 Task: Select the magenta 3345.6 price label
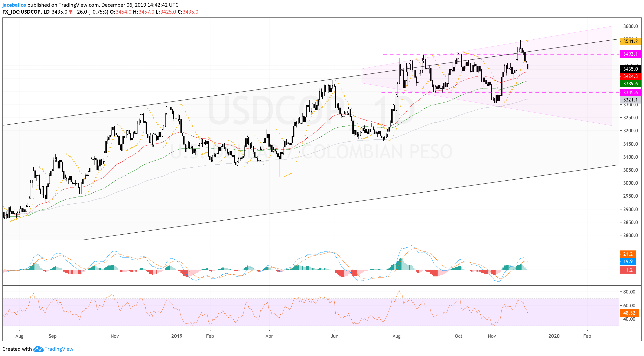[630, 93]
